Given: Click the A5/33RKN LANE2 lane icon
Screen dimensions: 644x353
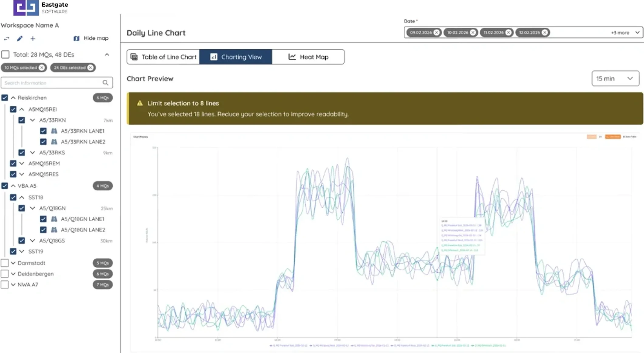Looking at the screenshot, I should pyautogui.click(x=54, y=142).
